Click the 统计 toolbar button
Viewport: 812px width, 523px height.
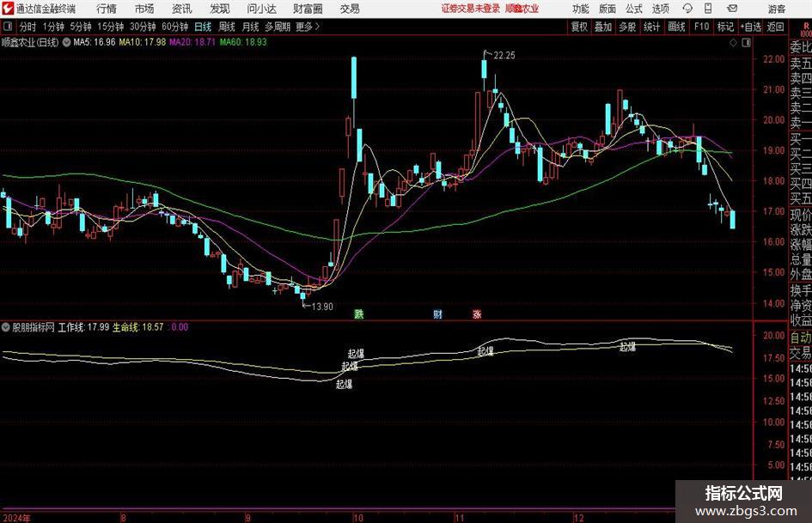point(651,27)
